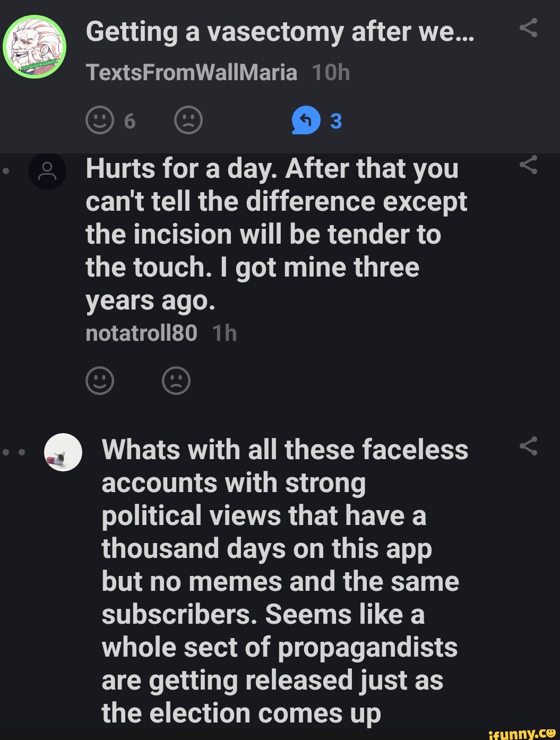Open the TextsFromWallMaria username link
Image resolution: width=560 pixels, height=740 pixels.
click(191, 72)
